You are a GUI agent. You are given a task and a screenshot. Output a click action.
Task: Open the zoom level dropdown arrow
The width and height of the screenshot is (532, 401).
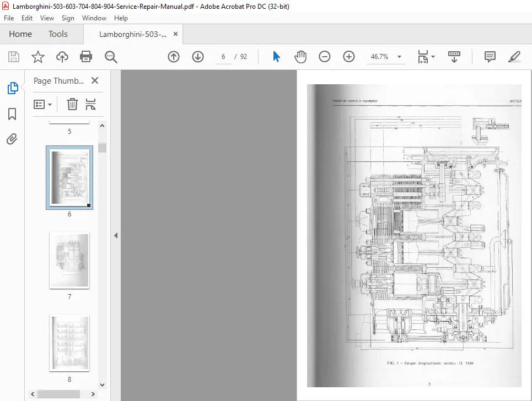point(399,57)
